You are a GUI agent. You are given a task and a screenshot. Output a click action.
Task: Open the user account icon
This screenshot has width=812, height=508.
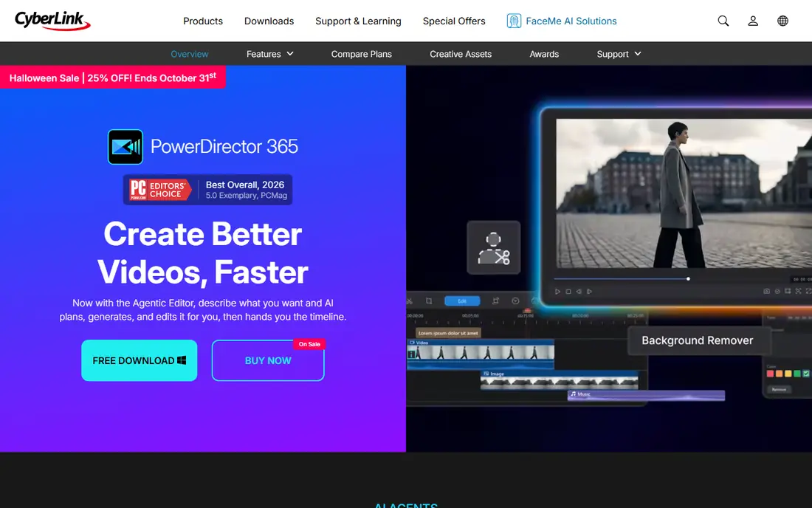point(753,21)
